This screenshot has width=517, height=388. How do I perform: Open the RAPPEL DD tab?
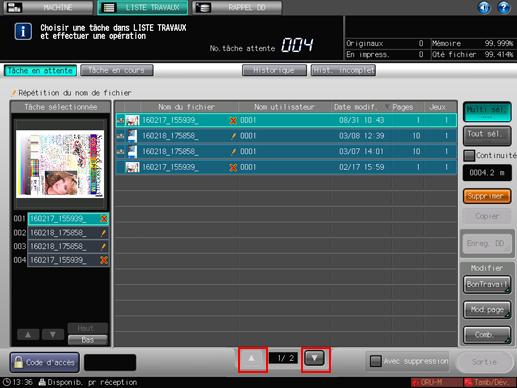pyautogui.click(x=237, y=7)
